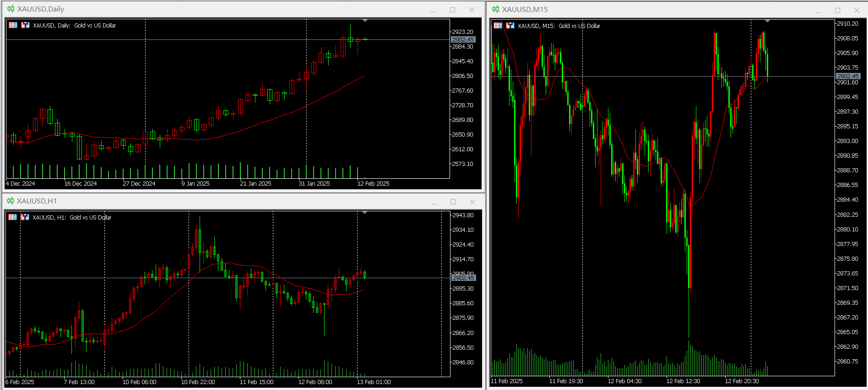The width and height of the screenshot is (868, 390).
Task: Click date label 9 Jan 2025 on Daily chart
Action: tap(195, 184)
